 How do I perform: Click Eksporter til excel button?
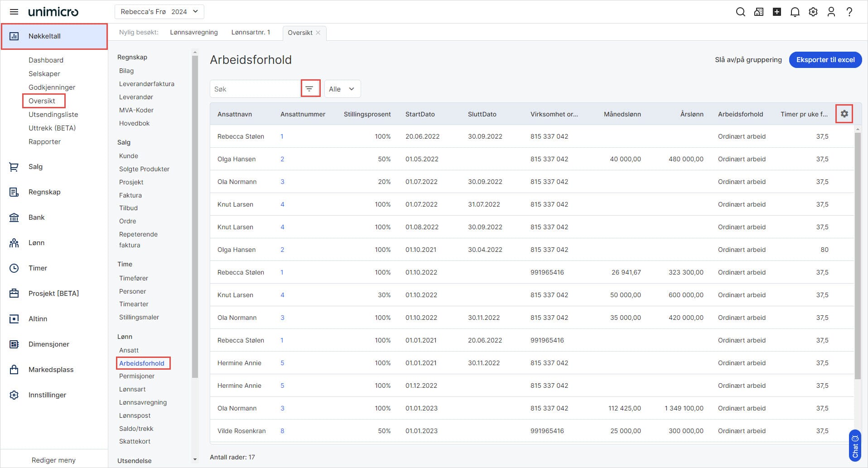tap(825, 60)
